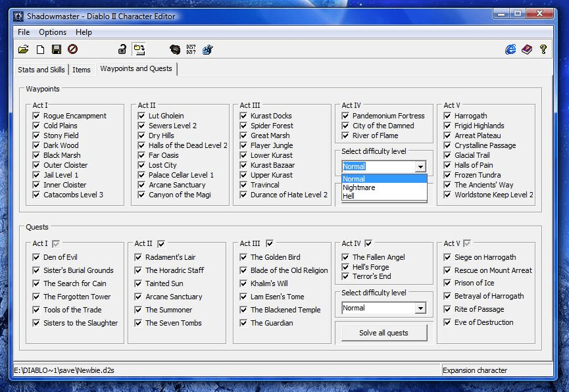The image size is (569, 392).
Task: Click the red prohibited circle icon
Action: click(x=73, y=49)
